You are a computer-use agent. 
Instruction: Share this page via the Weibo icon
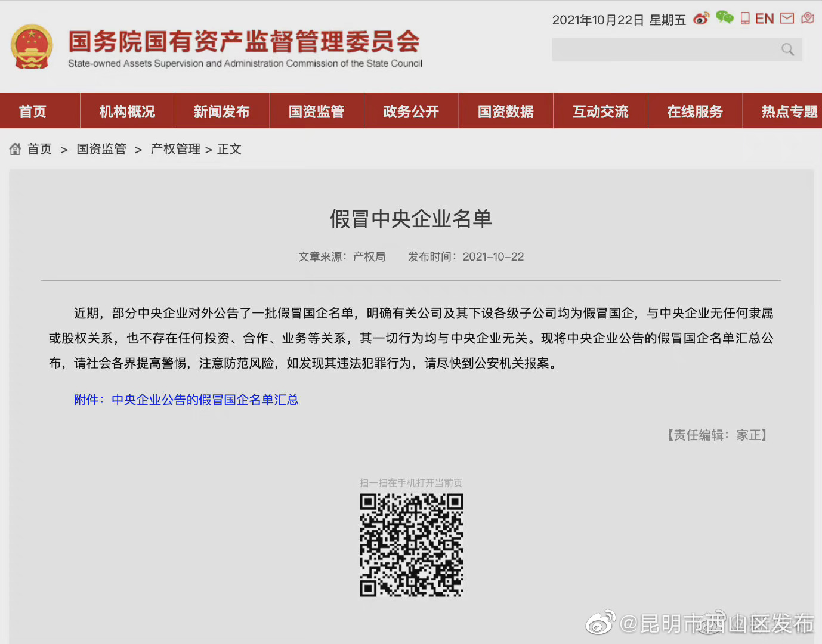tap(702, 18)
